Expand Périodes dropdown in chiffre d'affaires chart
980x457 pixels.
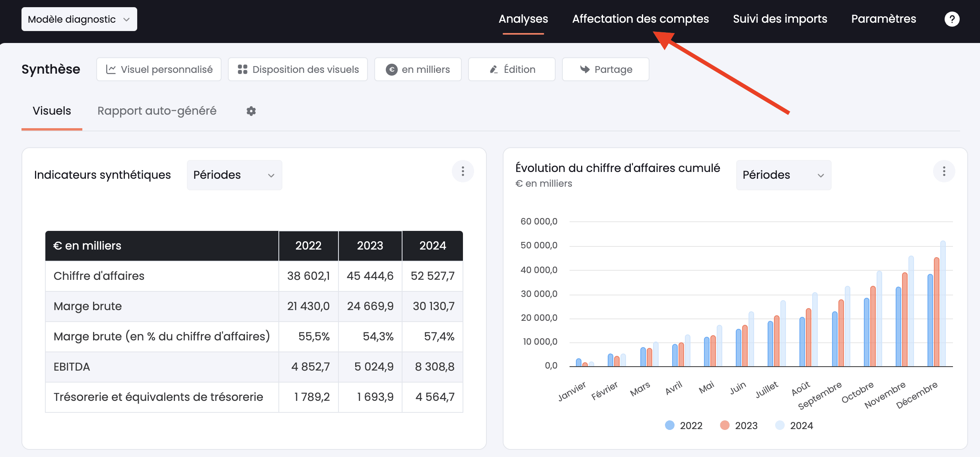pyautogui.click(x=784, y=175)
